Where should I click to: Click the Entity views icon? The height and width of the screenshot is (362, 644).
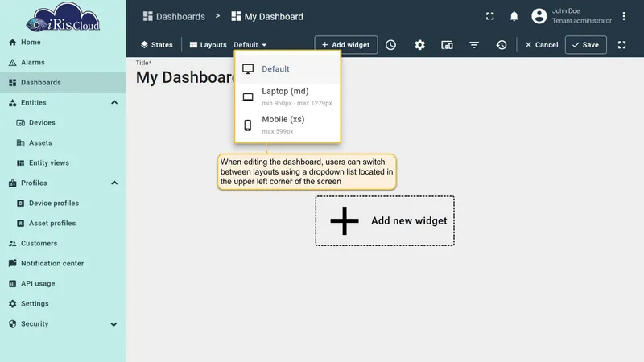click(x=20, y=163)
